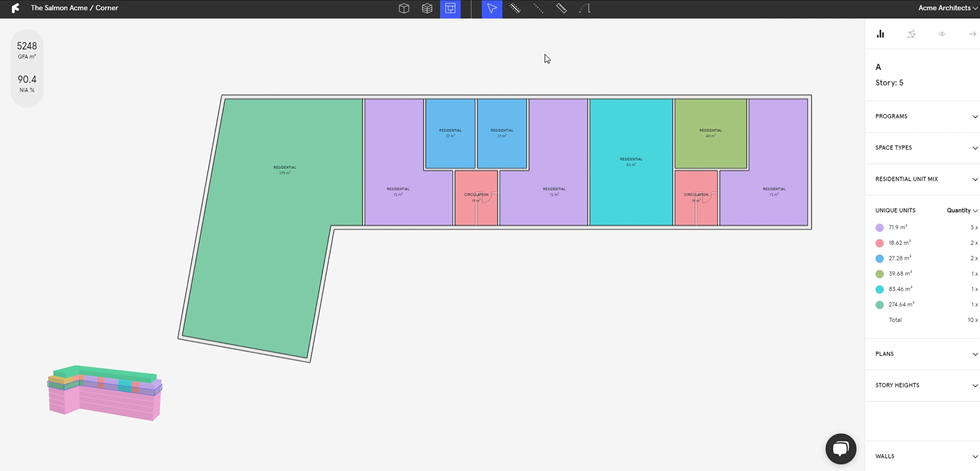Click the purple 71.9 m² unit swatch

click(x=880, y=228)
